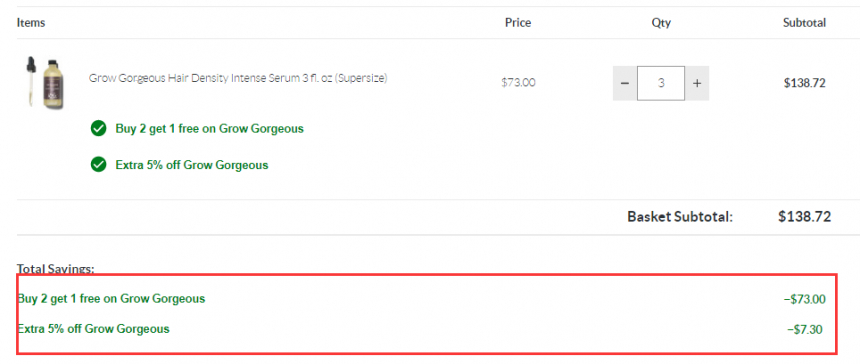Image resolution: width=860 pixels, height=364 pixels.
Task: Click the Items column header
Action: tap(31, 22)
